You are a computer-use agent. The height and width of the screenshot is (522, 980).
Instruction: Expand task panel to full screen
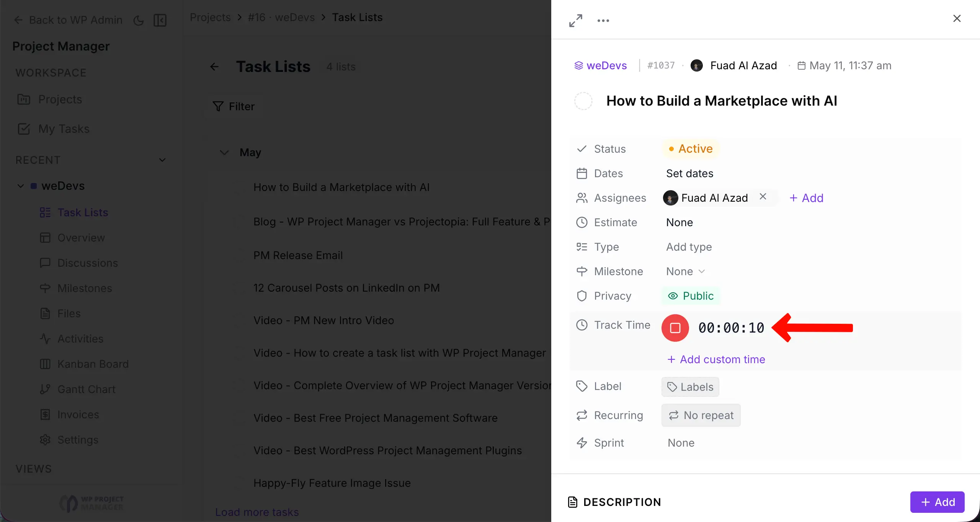(x=575, y=20)
